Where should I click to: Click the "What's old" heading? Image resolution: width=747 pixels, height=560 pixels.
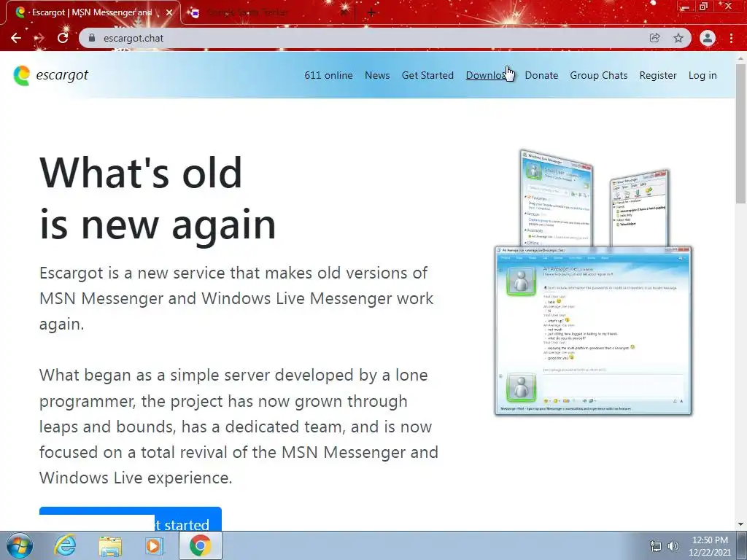pos(141,172)
